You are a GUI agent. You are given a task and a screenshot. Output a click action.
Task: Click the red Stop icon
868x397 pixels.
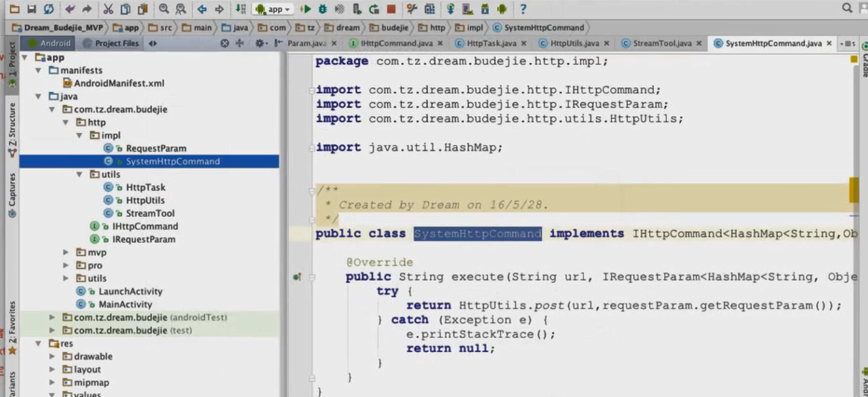[391, 10]
